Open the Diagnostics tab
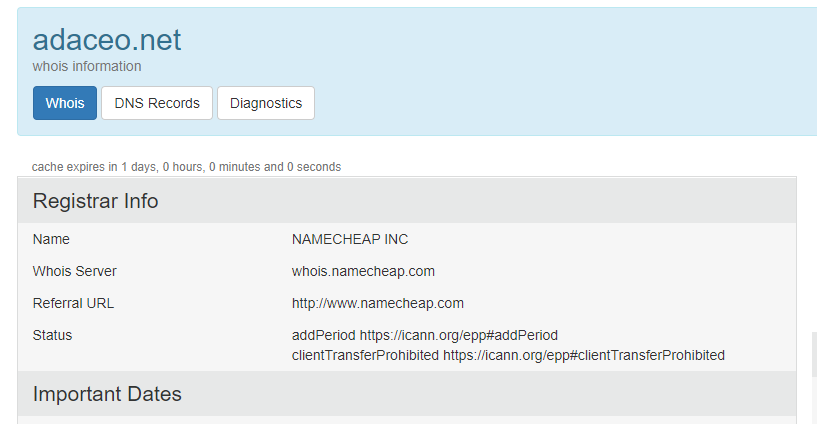This screenshot has width=817, height=424. click(266, 103)
